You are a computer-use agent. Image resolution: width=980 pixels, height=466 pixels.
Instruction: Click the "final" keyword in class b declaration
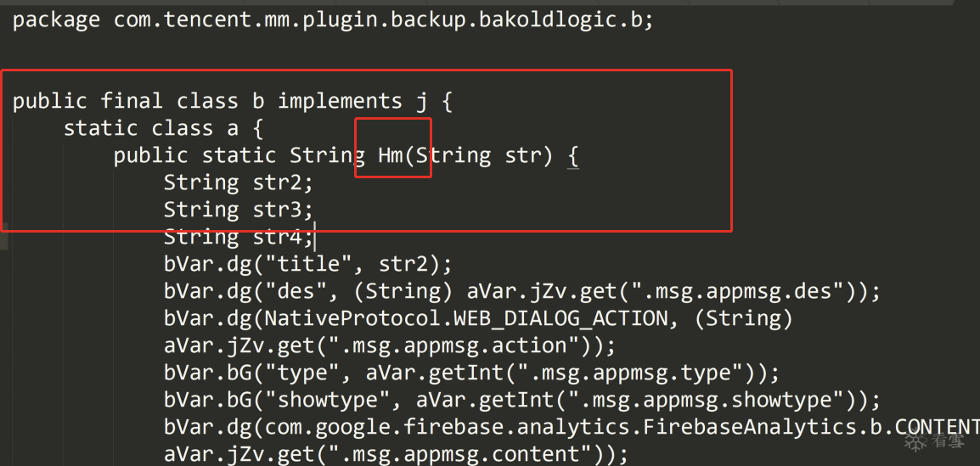pos(132,101)
